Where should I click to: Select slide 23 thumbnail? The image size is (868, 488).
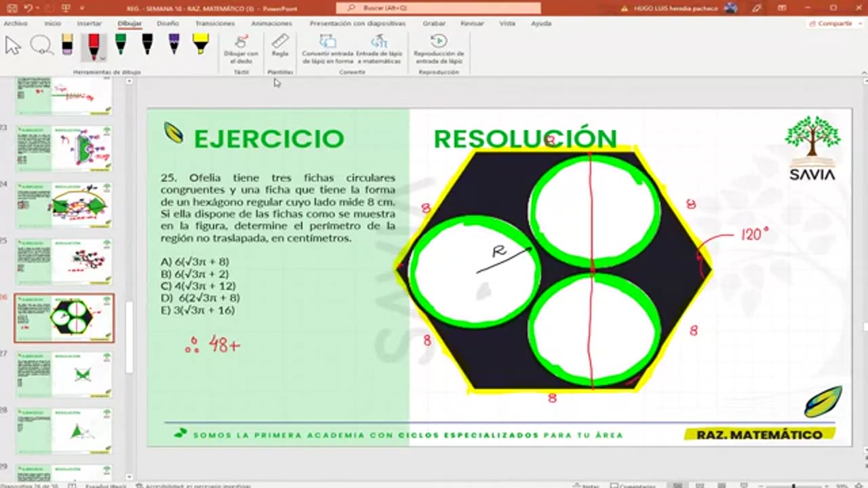pos(64,148)
